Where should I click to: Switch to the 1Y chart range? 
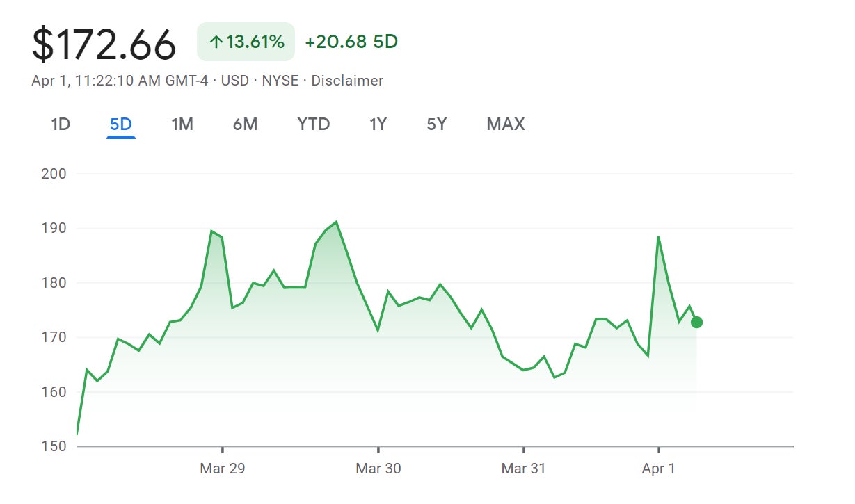(378, 124)
